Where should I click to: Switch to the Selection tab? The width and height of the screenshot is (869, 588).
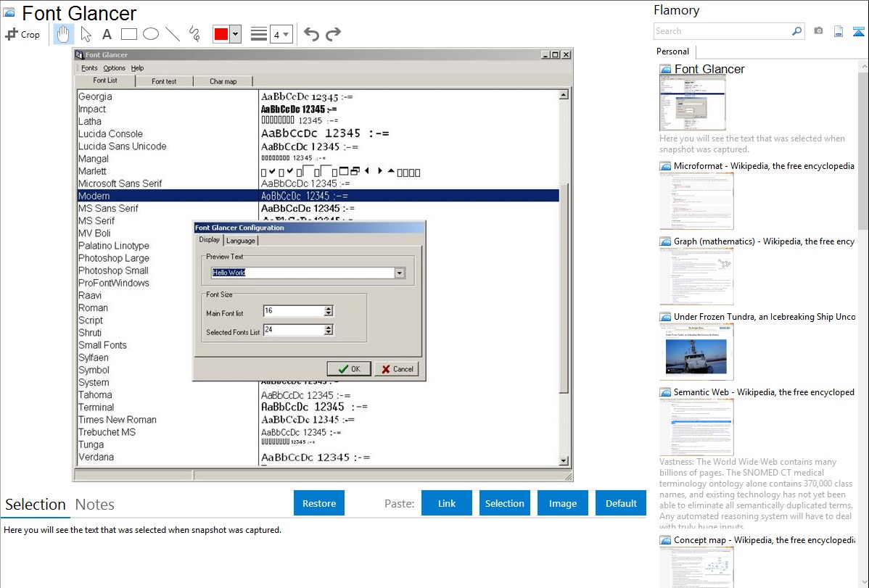click(x=36, y=505)
